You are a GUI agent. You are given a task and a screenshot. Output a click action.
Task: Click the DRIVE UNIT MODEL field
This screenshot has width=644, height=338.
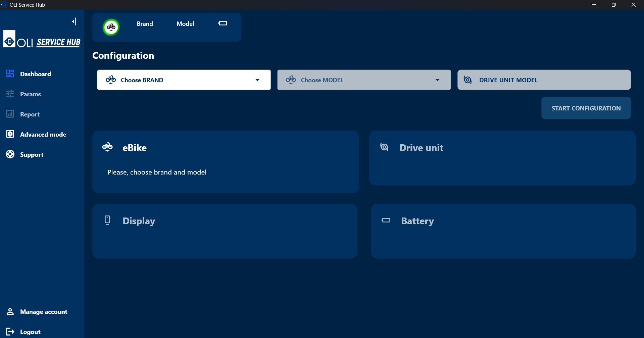point(544,80)
